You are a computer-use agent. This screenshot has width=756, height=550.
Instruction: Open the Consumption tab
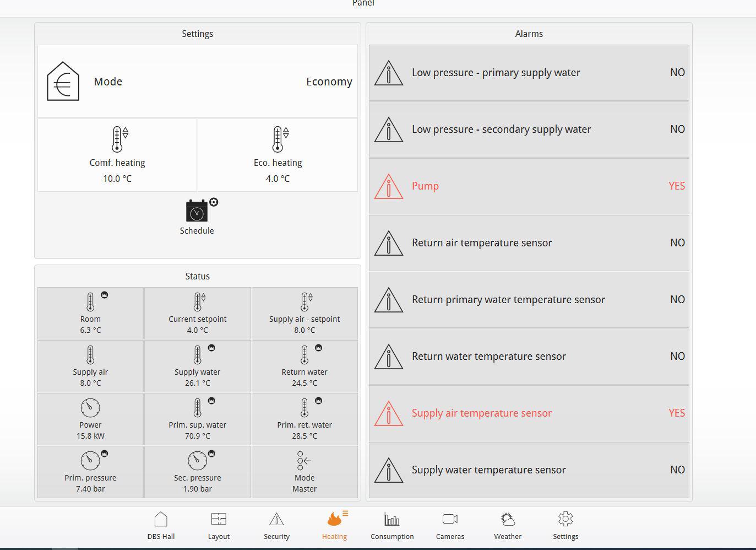pos(392,525)
